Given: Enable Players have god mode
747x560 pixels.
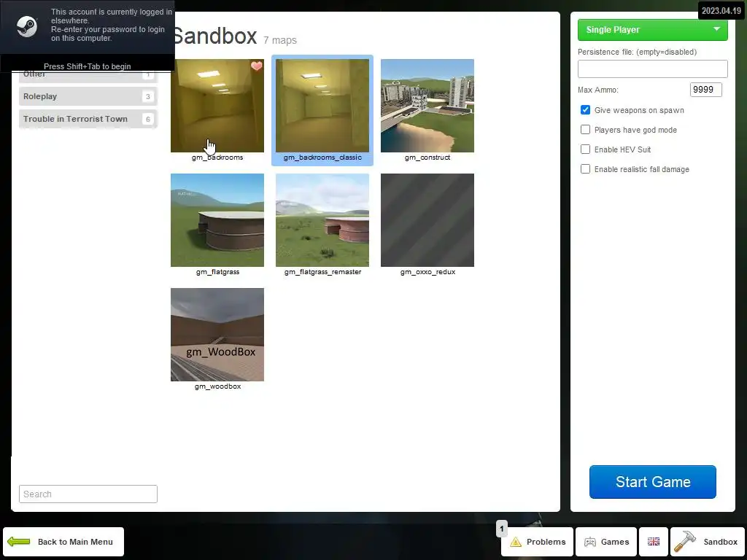Looking at the screenshot, I should coord(586,130).
